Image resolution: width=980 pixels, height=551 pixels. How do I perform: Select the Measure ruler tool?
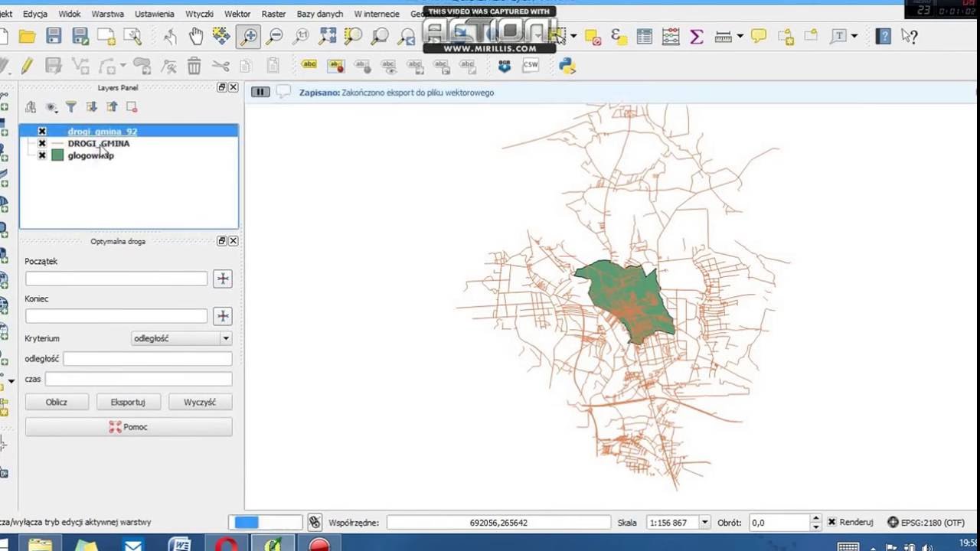pos(723,36)
